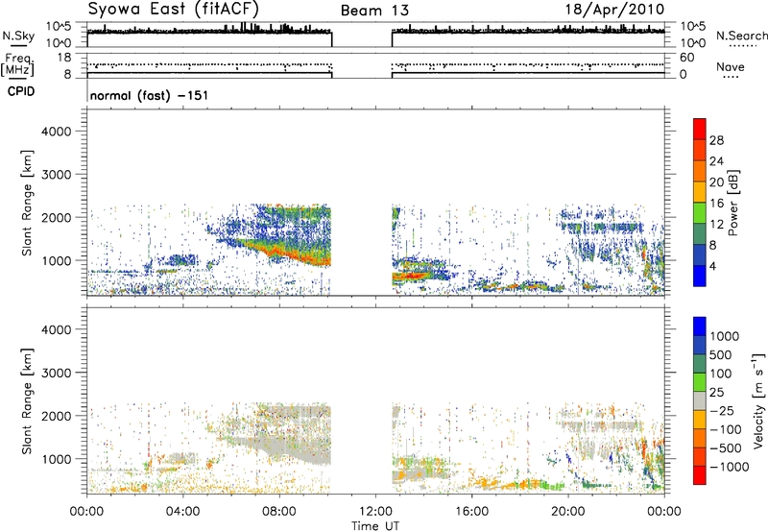Image resolution: width=768 pixels, height=532 pixels.
Task: Click the "28" label on the power colorbar
Action: (716, 140)
